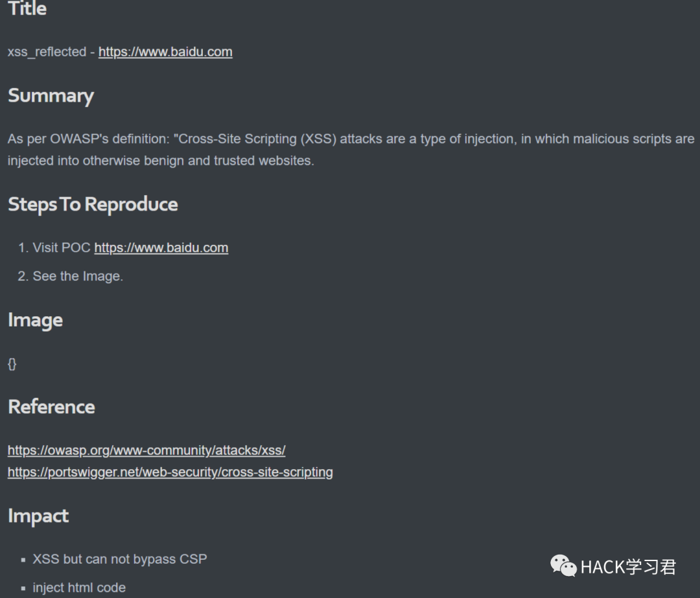Click the {} placeholder under Image
700x598 pixels.
point(12,363)
